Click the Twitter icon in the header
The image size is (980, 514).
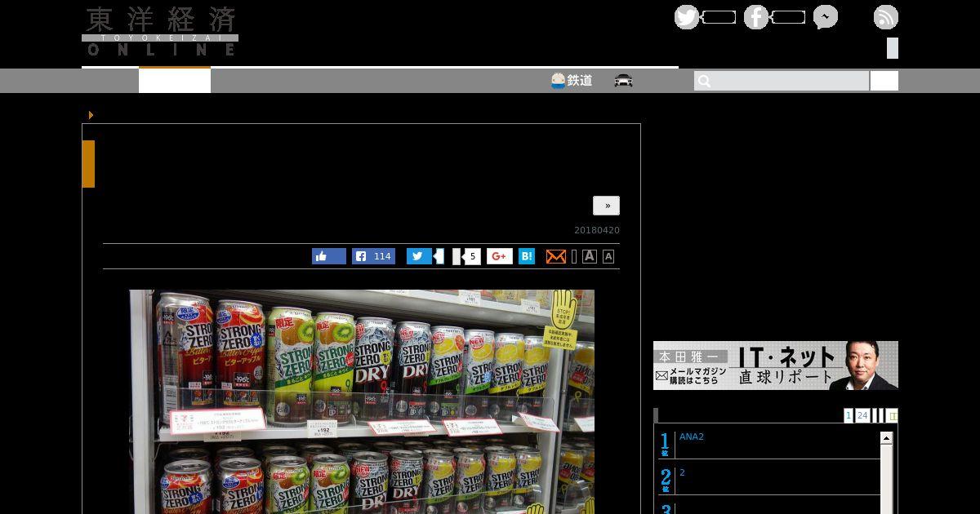687,17
